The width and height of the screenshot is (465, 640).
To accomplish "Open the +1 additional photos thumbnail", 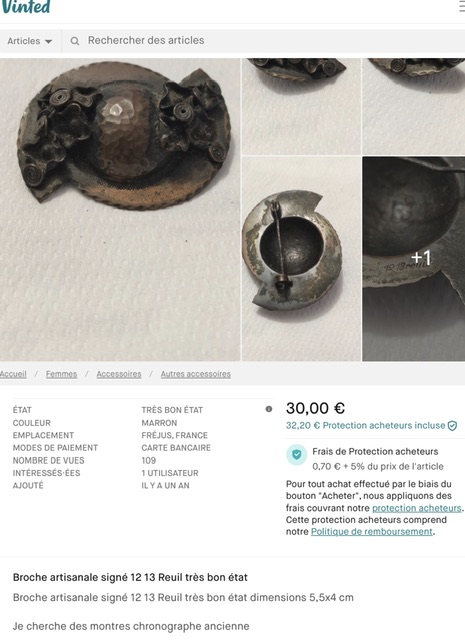I will coord(414,258).
